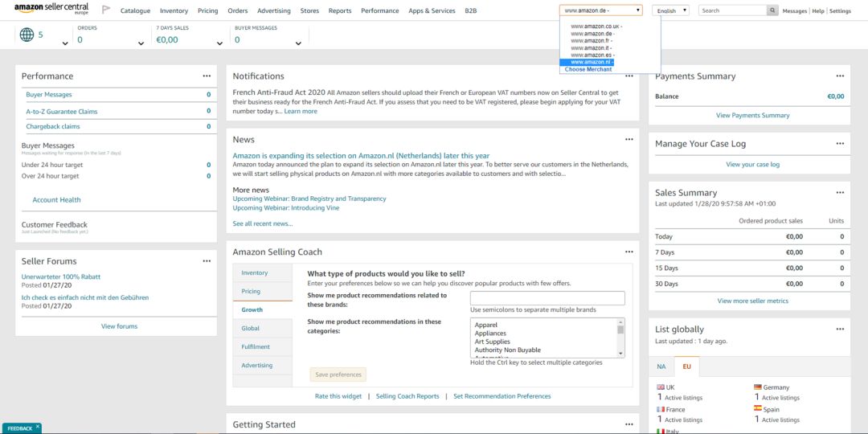Select www.amazon.co.uk from the marketplace list

(596, 26)
